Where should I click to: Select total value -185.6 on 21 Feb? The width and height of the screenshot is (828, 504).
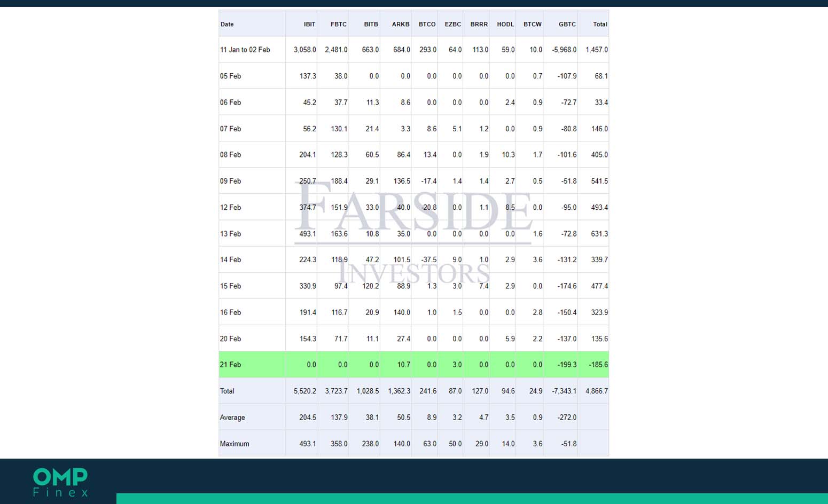tap(598, 365)
